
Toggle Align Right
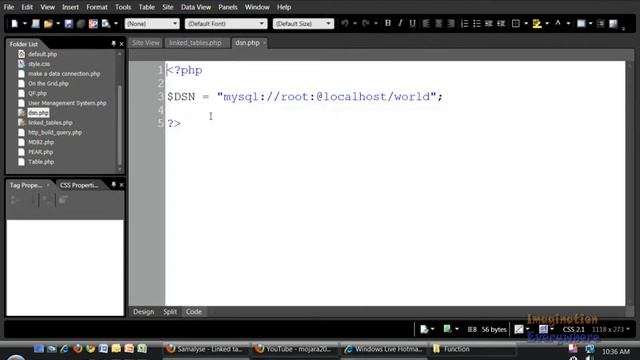(451, 24)
